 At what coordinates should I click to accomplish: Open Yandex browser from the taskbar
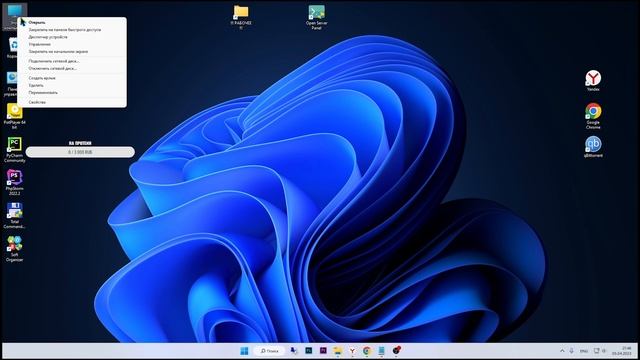(352, 351)
